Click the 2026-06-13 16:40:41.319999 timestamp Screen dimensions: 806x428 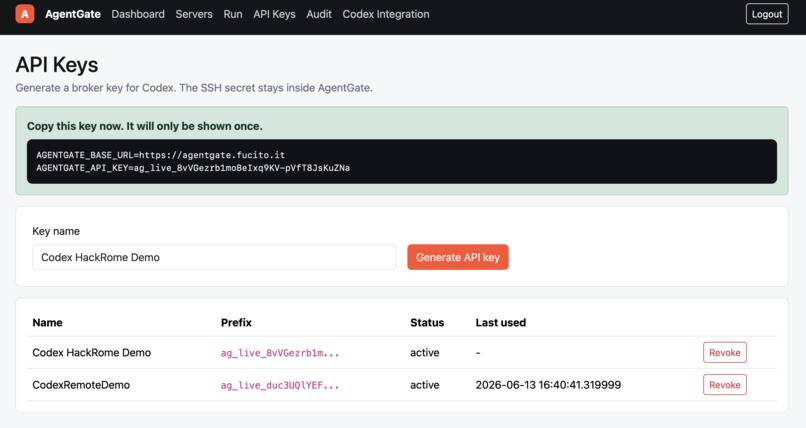pos(548,385)
